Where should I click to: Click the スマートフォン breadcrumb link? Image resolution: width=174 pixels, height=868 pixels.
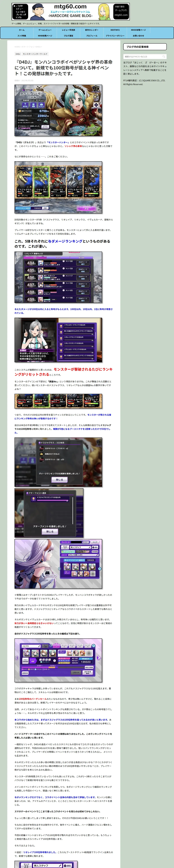[28, 47]
